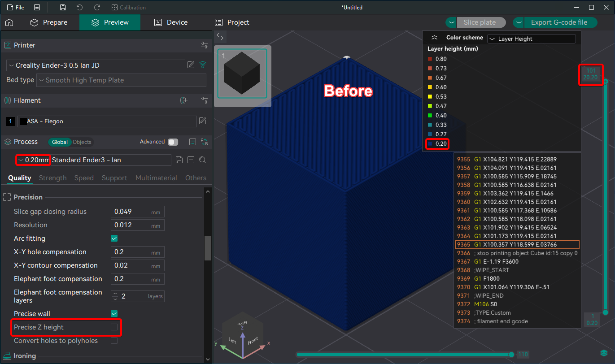This screenshot has width=615, height=364.
Task: Click the undo arrow icon
Action: pyautogui.click(x=79, y=8)
